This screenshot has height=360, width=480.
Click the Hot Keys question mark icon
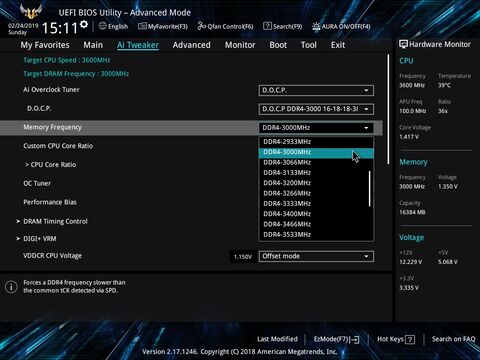tap(410, 340)
